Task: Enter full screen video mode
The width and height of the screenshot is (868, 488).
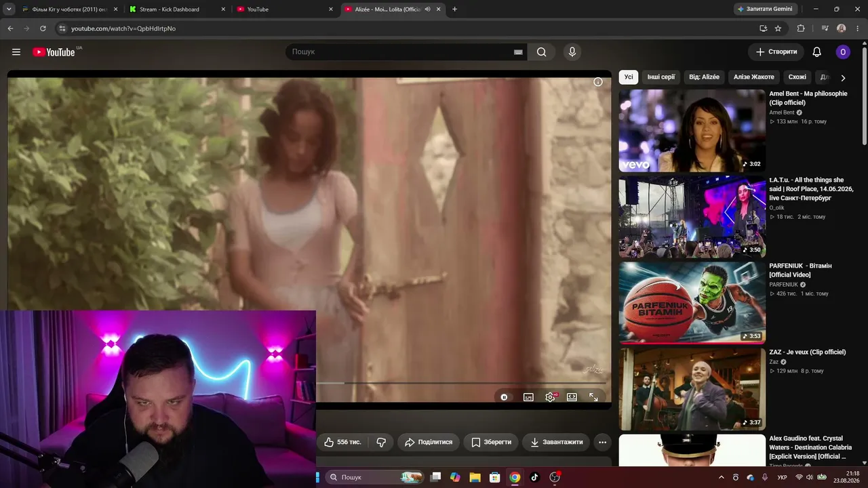Action: point(593,397)
